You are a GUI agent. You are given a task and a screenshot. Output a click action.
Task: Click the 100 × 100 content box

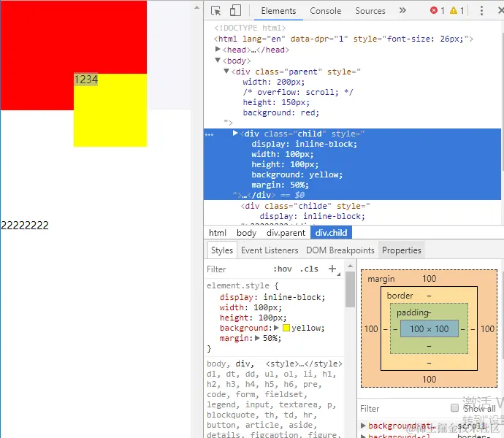(429, 328)
